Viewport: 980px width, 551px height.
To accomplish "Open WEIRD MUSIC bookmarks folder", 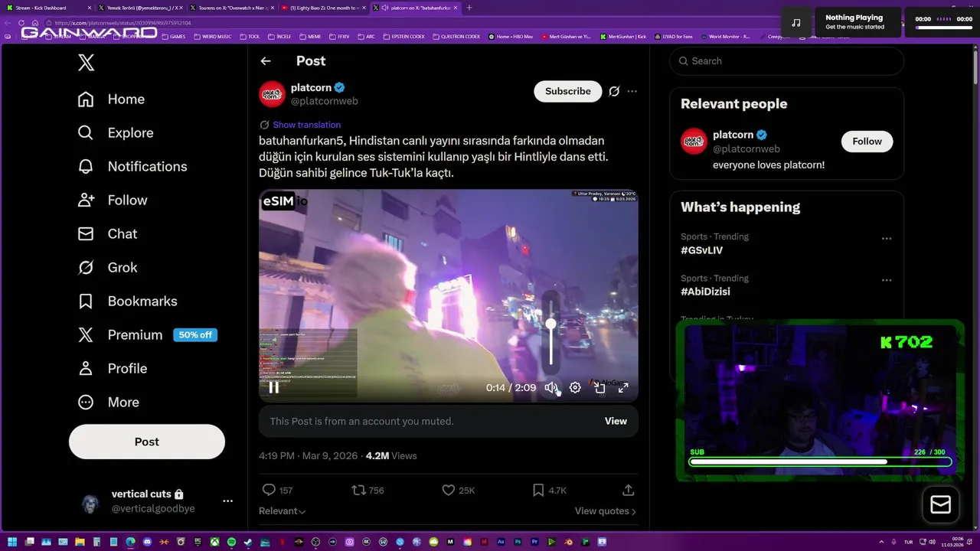I will 213,36.
